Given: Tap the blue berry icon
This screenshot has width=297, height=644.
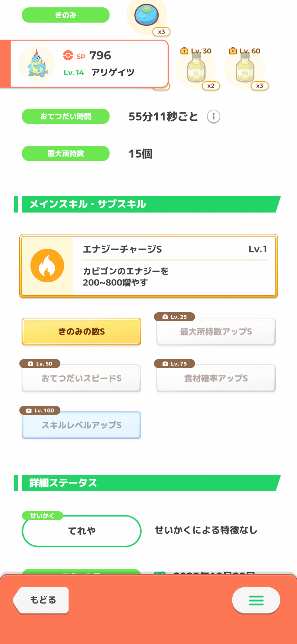Looking at the screenshot, I should click(146, 15).
